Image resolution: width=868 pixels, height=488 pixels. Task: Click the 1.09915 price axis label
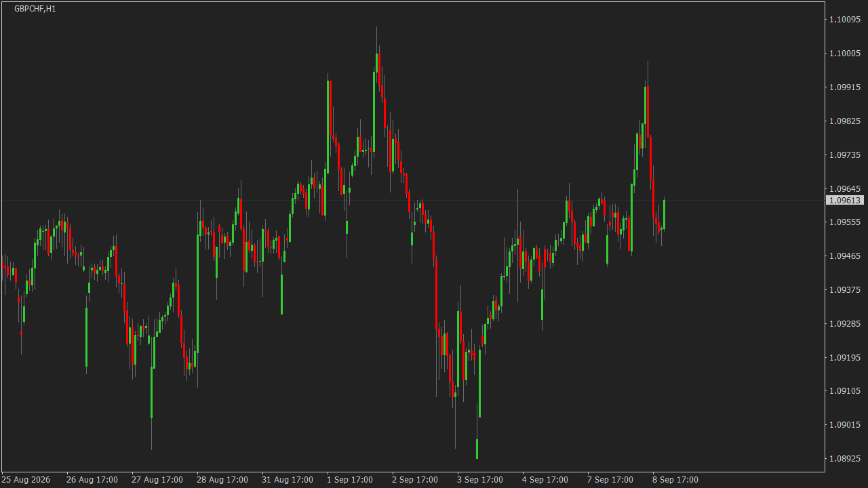845,87
